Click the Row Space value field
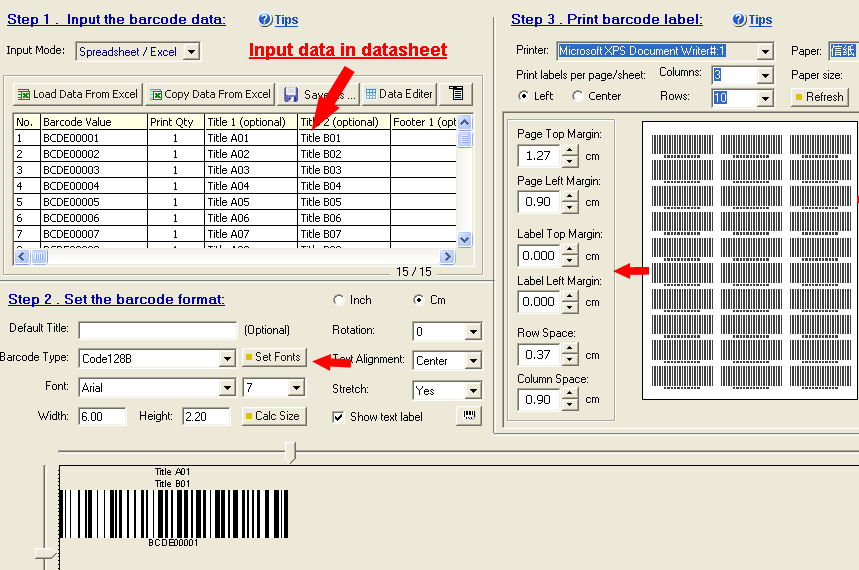This screenshot has height=570, width=859. 539,355
